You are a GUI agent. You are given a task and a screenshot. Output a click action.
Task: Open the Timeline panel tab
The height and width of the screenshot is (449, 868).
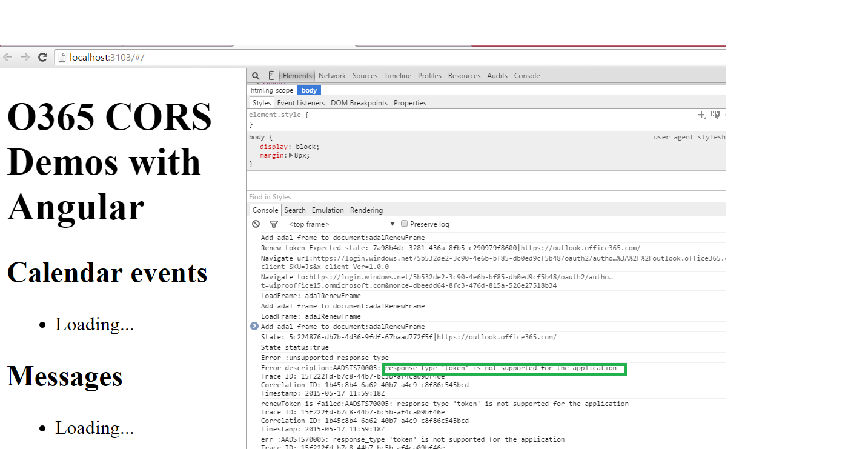(x=397, y=76)
